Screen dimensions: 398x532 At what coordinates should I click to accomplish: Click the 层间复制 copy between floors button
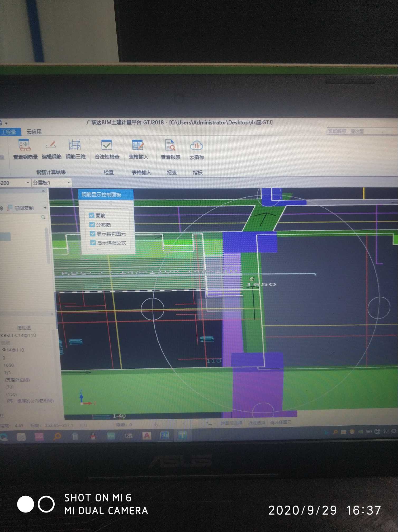[x=21, y=208]
